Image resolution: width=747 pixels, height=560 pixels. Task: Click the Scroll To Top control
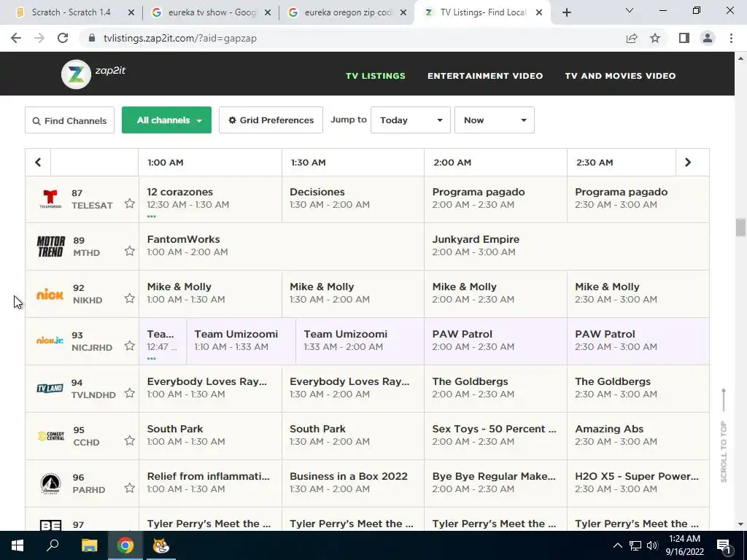[x=724, y=435]
